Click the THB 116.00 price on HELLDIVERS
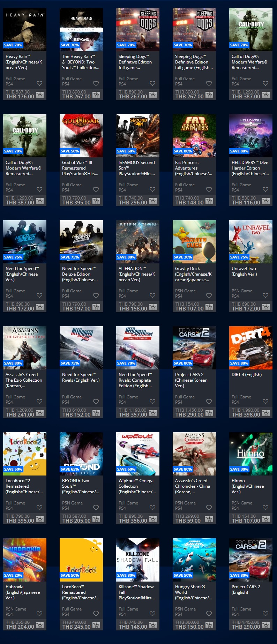This screenshot has width=277, height=644. (246, 203)
